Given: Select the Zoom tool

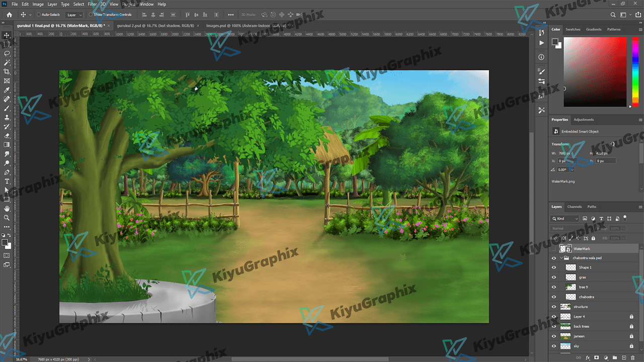Looking at the screenshot, I should [7, 218].
